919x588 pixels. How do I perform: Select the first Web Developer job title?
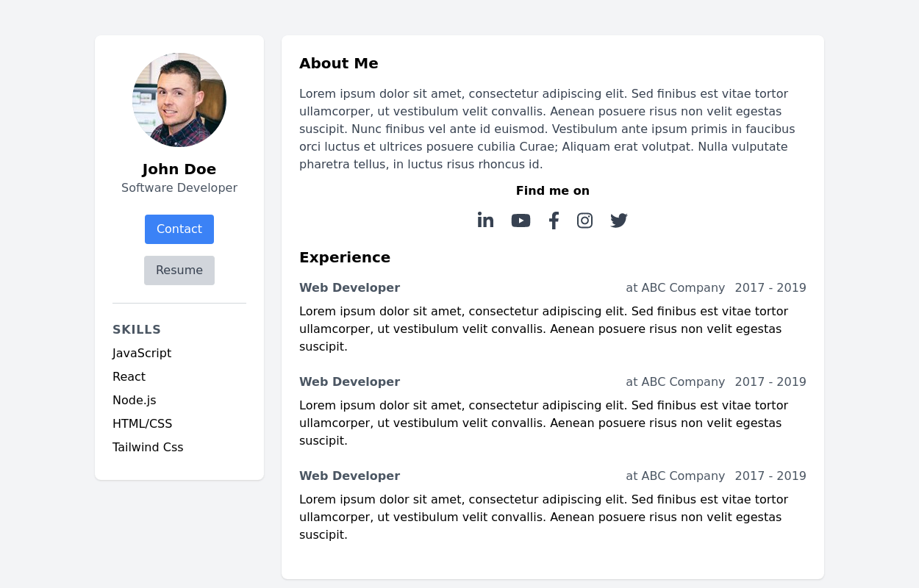350,287
